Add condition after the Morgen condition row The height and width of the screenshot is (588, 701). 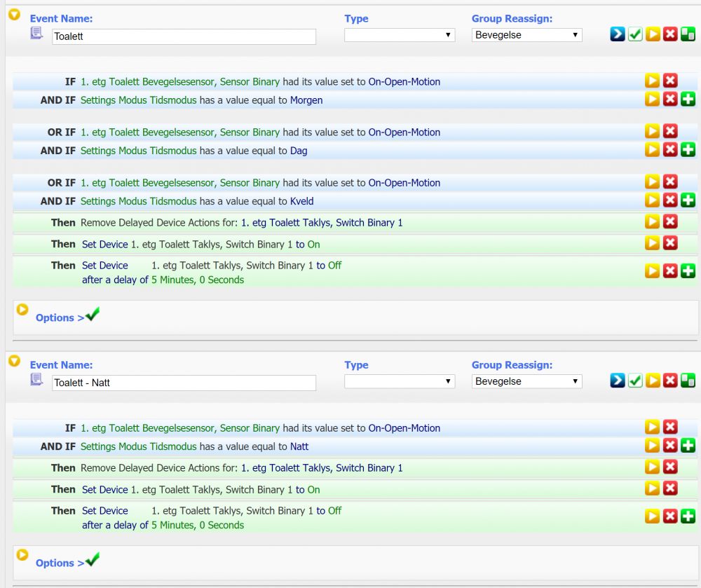click(688, 100)
